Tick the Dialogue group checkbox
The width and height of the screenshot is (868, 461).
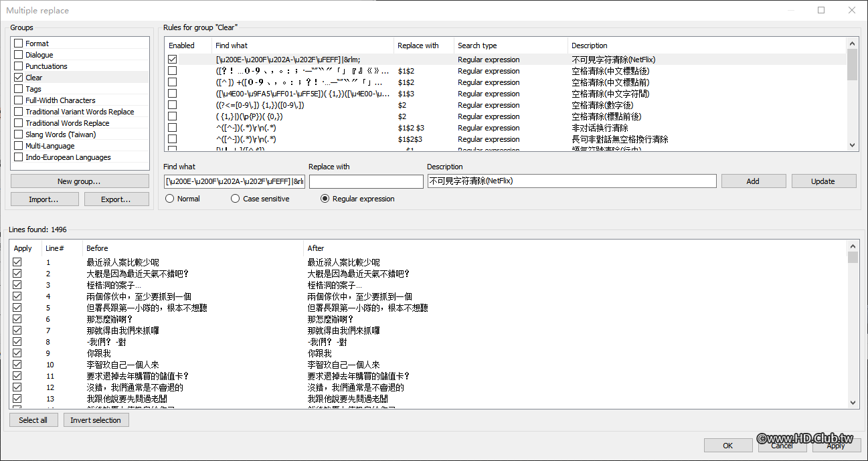pyautogui.click(x=19, y=55)
